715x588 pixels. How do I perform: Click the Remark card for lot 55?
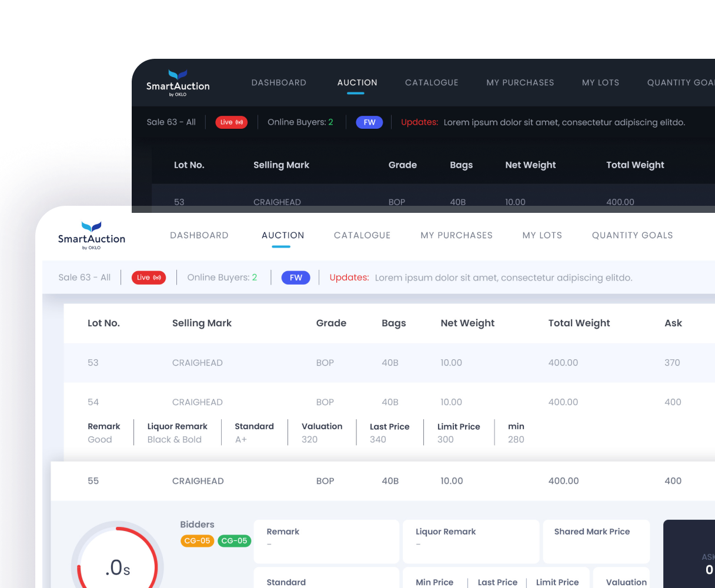(x=326, y=542)
